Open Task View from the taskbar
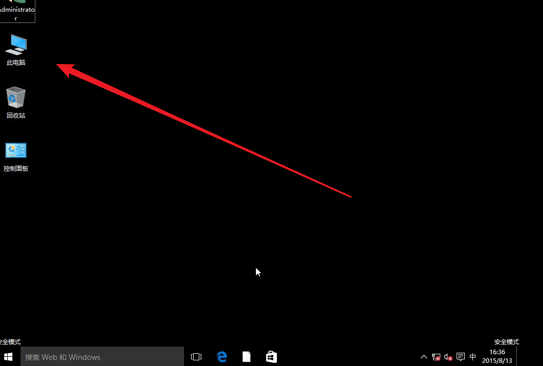 (x=196, y=357)
